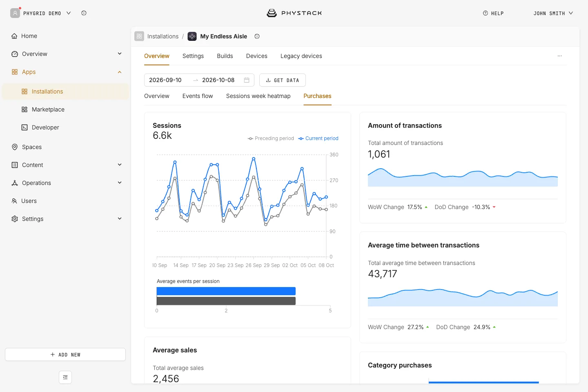This screenshot has height=392, width=588.
Task: Click the start date field 2026-09-10
Action: [x=165, y=80]
